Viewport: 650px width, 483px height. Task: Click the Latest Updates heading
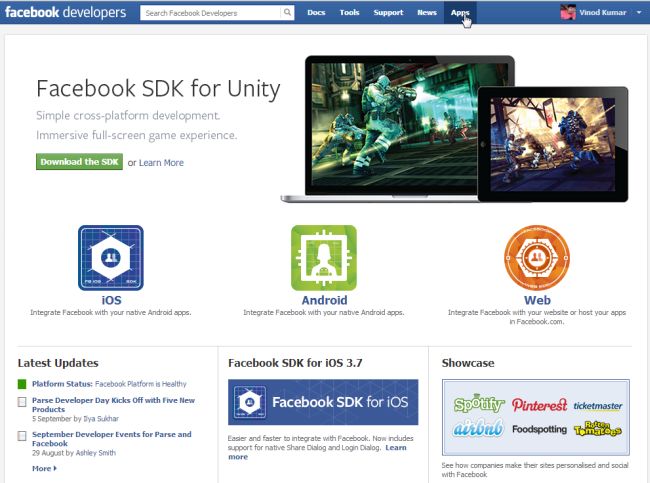pos(58,363)
